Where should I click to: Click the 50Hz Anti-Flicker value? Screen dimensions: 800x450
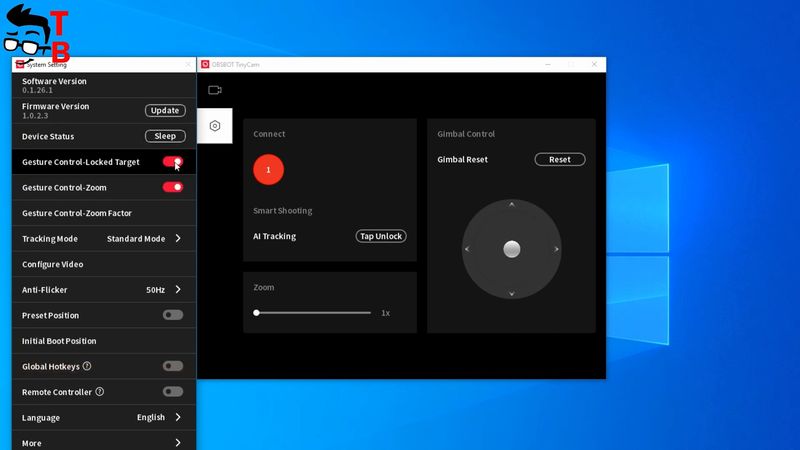(x=156, y=290)
